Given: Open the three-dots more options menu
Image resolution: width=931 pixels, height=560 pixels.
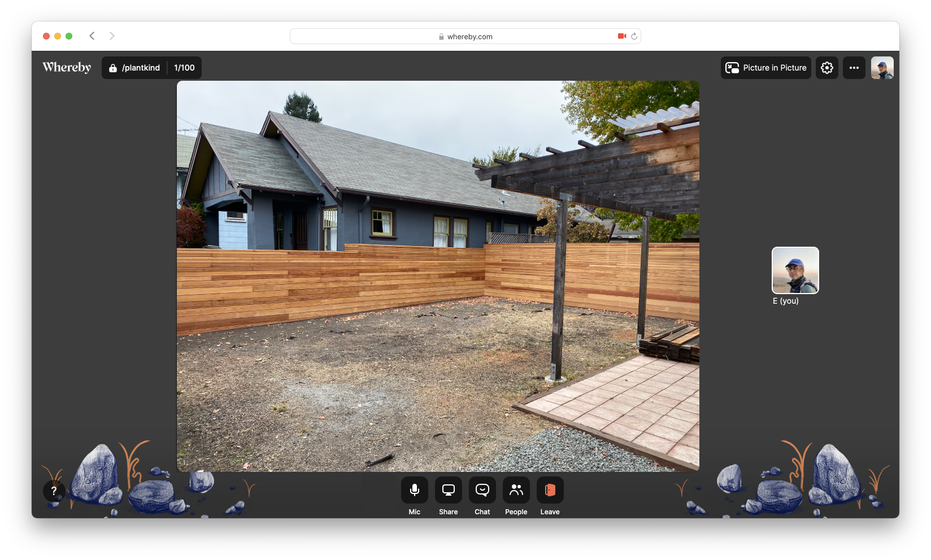Looking at the screenshot, I should click(x=854, y=68).
